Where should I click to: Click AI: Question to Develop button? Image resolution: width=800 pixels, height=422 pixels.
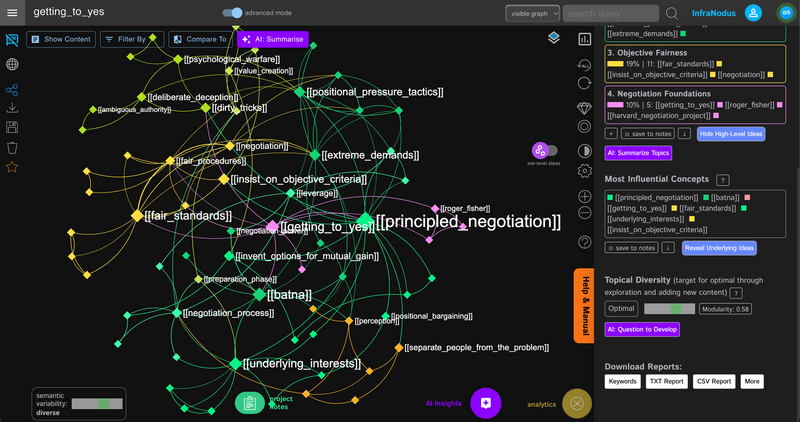tap(642, 329)
